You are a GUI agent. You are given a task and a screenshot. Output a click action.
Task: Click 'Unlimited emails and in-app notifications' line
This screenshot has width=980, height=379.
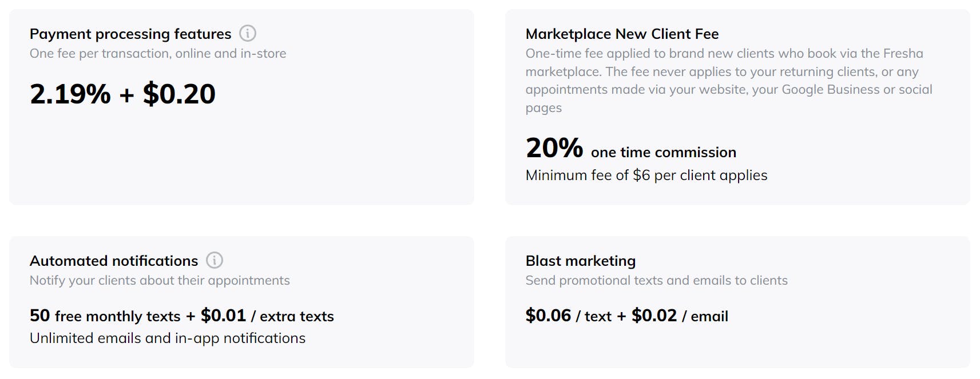[168, 338]
